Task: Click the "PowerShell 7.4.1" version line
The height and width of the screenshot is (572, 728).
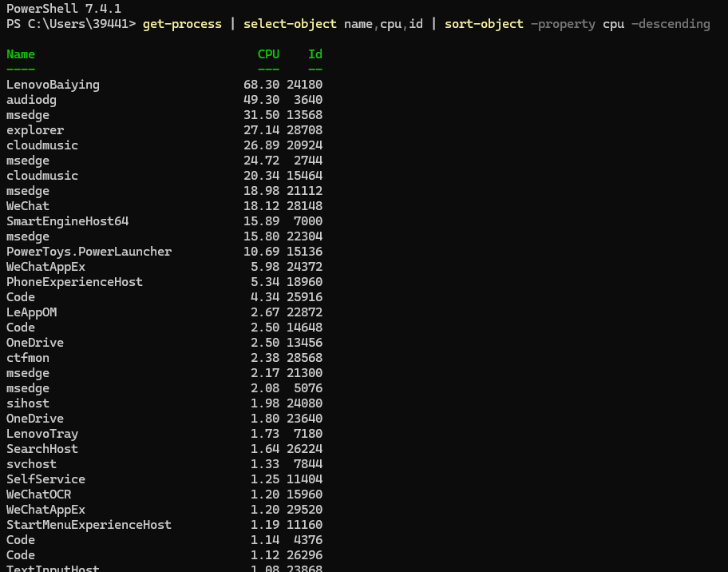Action: tap(64, 8)
